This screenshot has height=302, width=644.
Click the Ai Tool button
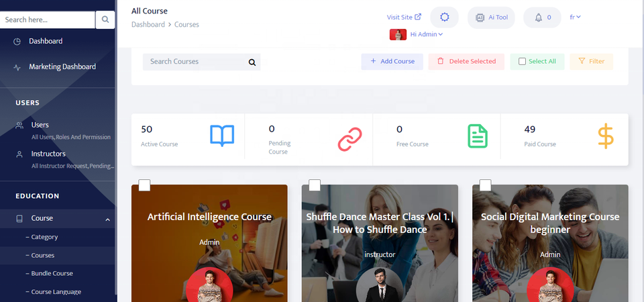(491, 17)
